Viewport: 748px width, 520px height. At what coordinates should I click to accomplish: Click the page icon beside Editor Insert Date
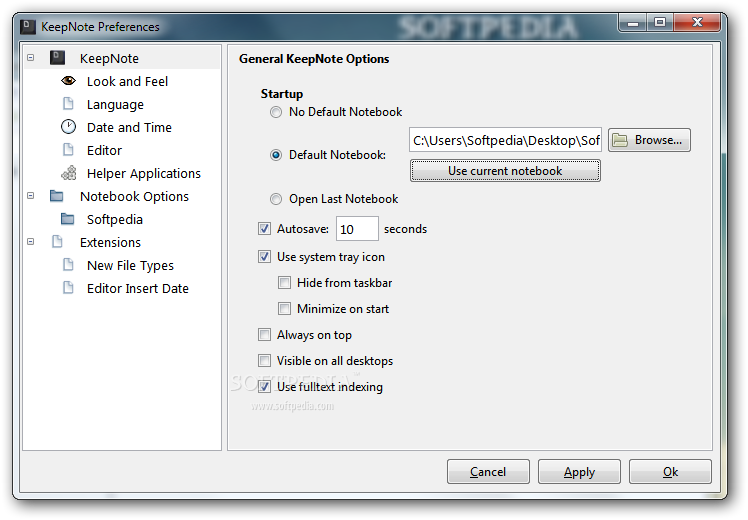[68, 288]
